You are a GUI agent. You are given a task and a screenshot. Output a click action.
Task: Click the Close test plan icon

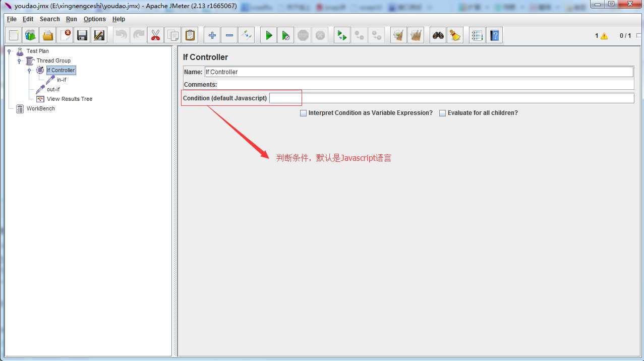pyautogui.click(x=65, y=35)
